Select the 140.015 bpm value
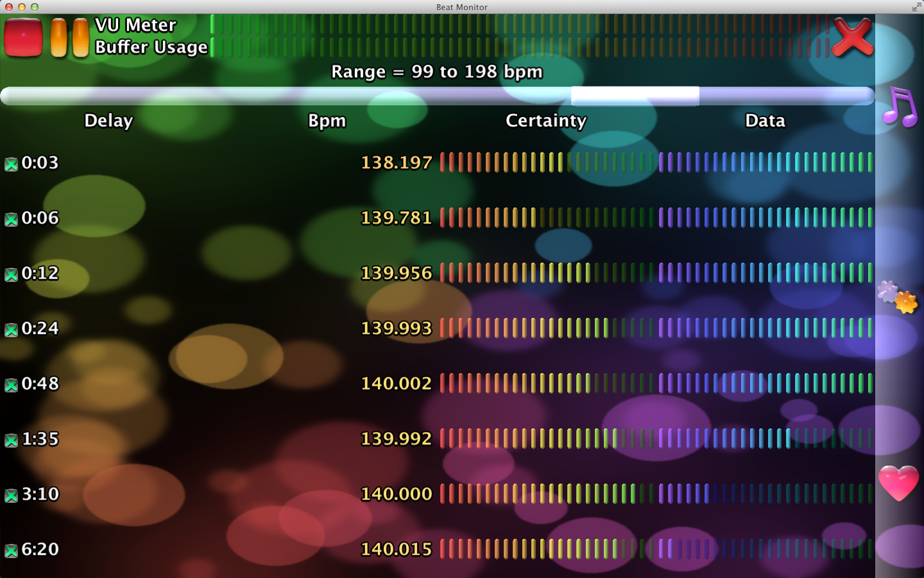 pyautogui.click(x=397, y=549)
